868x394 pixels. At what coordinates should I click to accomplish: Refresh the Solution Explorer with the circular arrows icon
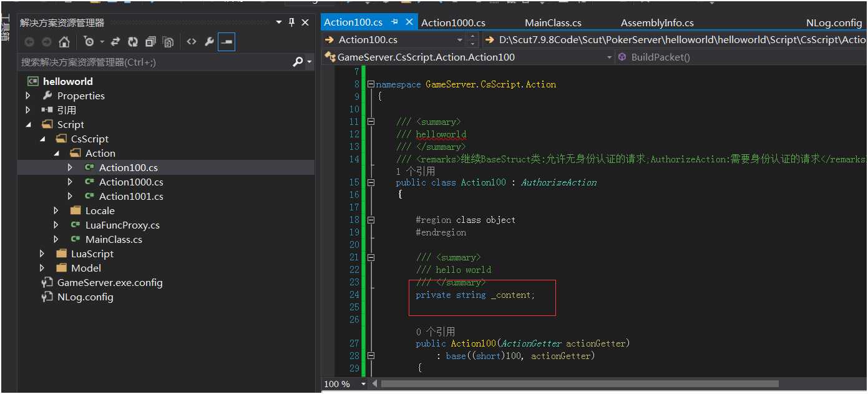point(132,42)
